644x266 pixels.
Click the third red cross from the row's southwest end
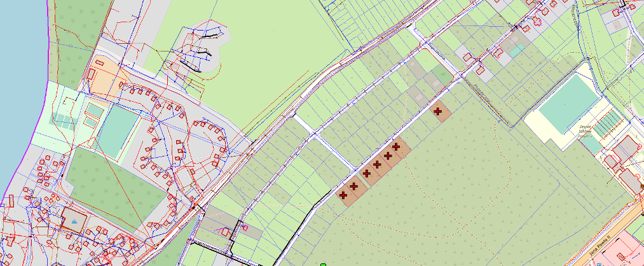pyautogui.click(x=366, y=173)
